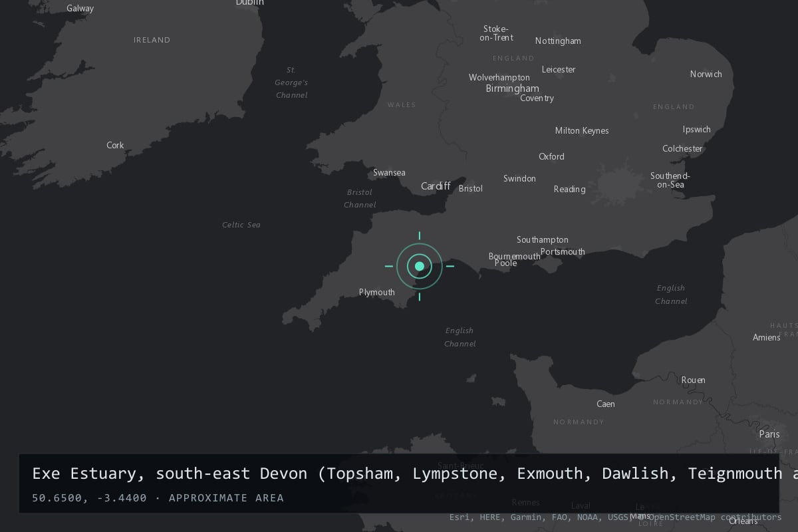Click the Oxford city label
Image resolution: width=798 pixels, height=532 pixels.
[551, 157]
